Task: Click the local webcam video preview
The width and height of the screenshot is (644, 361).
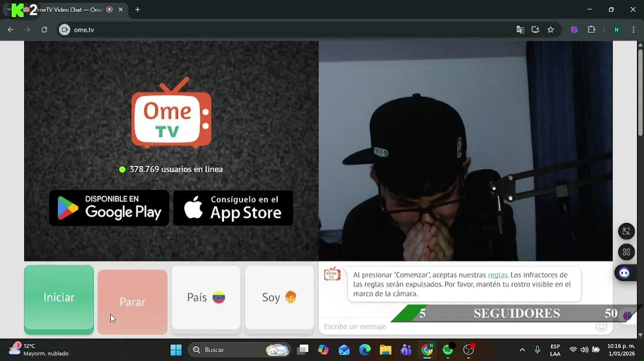Action: click(465, 151)
